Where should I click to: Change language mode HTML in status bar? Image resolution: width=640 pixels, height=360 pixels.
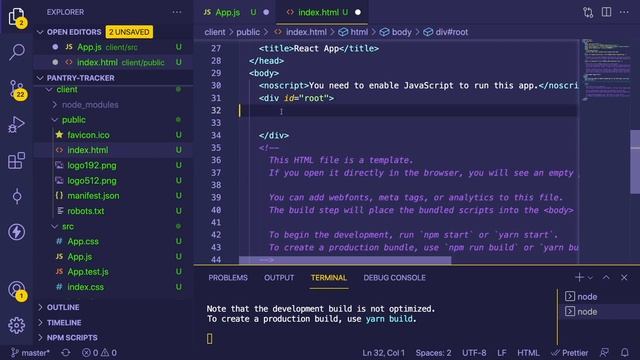tap(528, 353)
